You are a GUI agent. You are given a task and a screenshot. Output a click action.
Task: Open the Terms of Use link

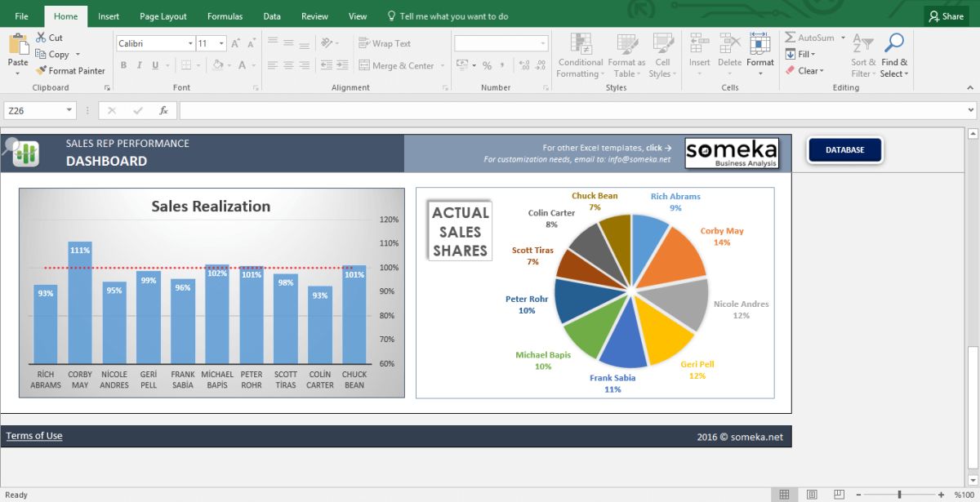(33, 435)
